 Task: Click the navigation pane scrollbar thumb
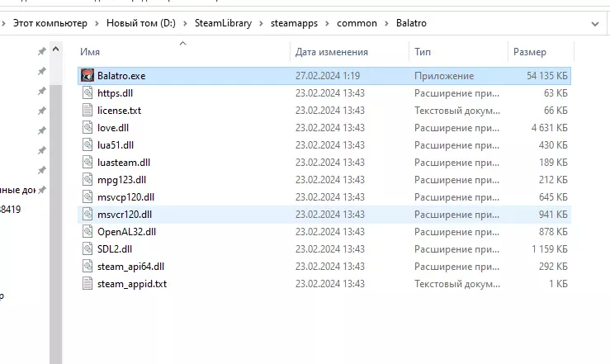pyautogui.click(x=55, y=224)
